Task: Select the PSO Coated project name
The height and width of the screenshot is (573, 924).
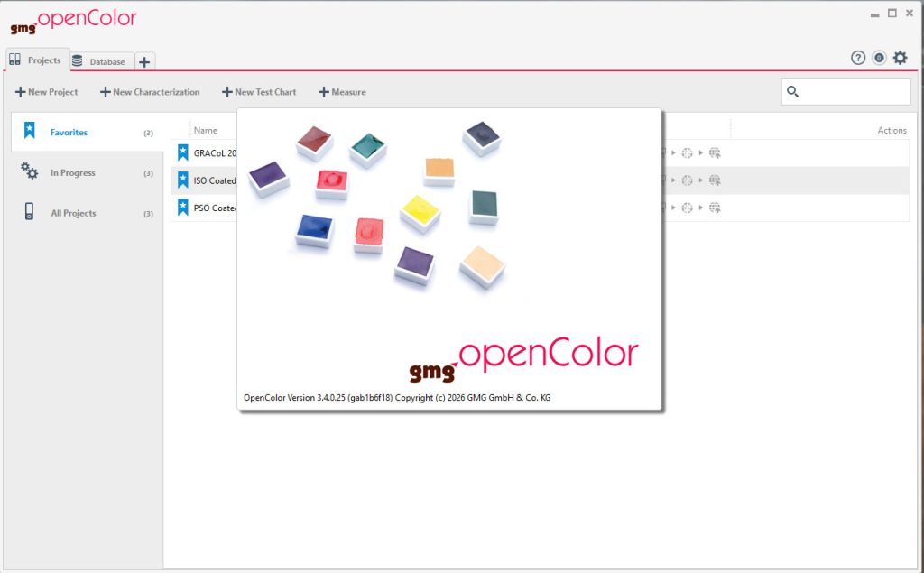Action: click(x=215, y=208)
